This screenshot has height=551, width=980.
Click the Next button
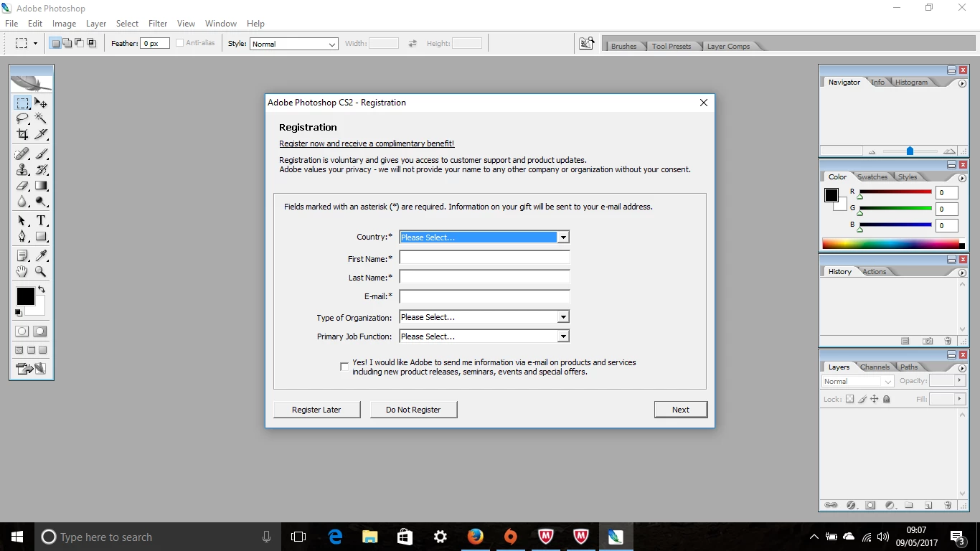(x=681, y=410)
